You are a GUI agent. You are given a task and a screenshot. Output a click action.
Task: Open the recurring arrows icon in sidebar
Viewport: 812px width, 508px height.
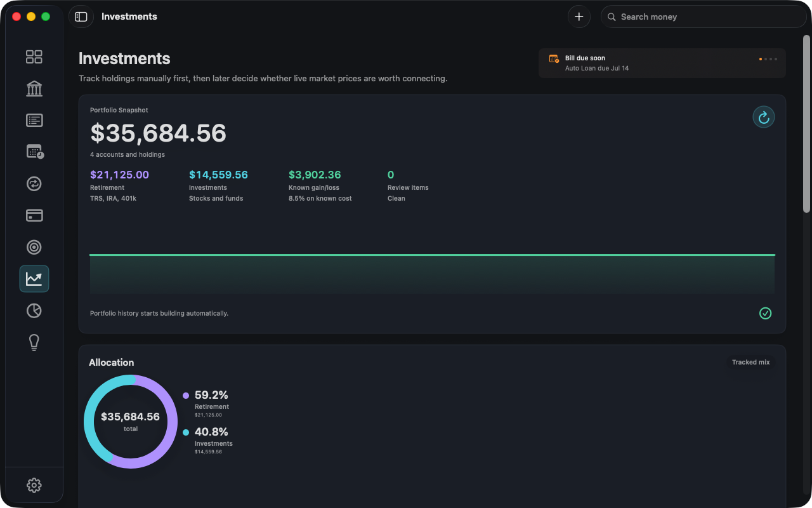pos(34,184)
